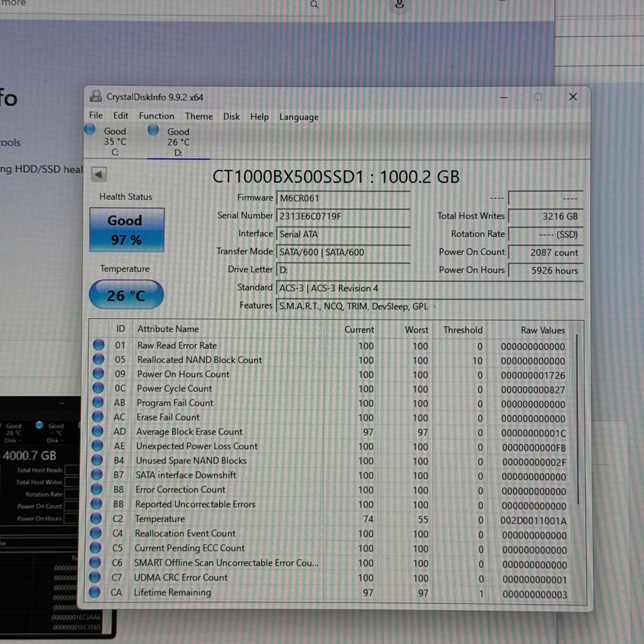This screenshot has width=644, height=644.
Task: Click status icon for SMART Offline Scan row
Action: (x=95, y=562)
